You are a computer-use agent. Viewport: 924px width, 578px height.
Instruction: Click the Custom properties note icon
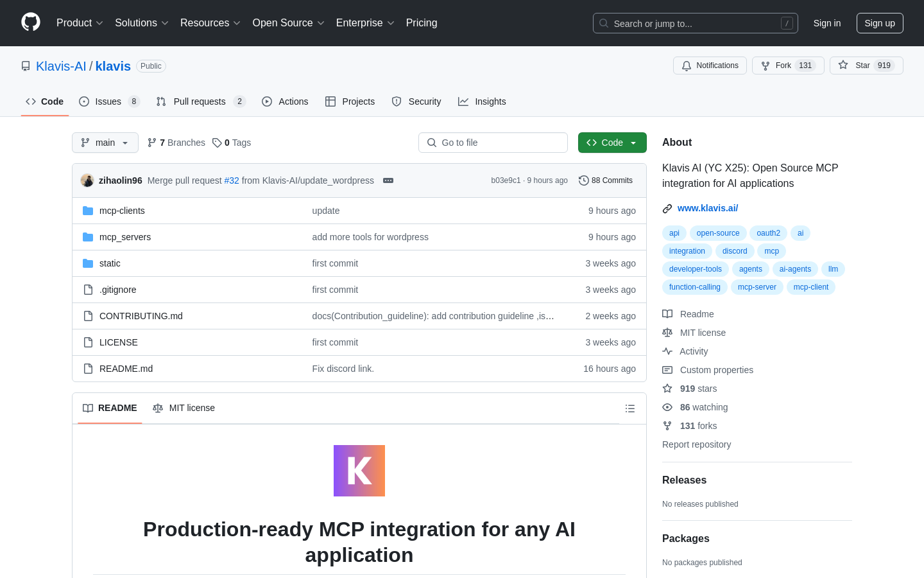coord(667,370)
